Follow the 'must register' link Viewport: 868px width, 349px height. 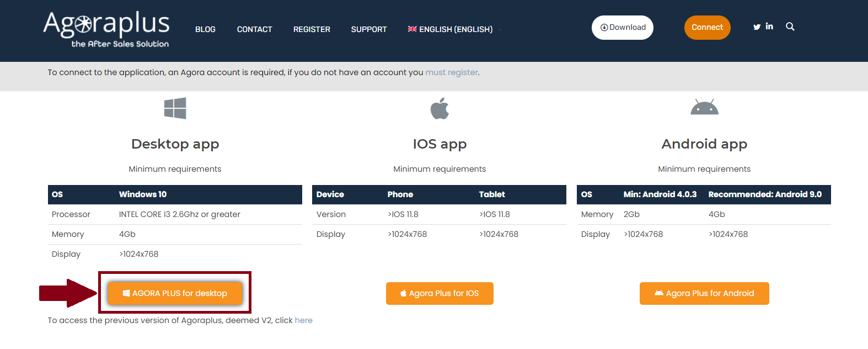point(452,72)
